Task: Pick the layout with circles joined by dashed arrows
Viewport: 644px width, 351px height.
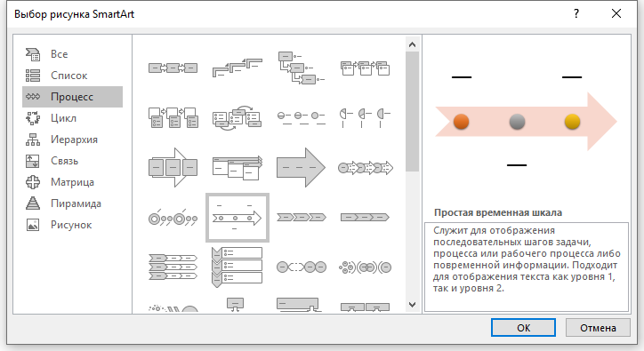Action: pyautogui.click(x=301, y=267)
